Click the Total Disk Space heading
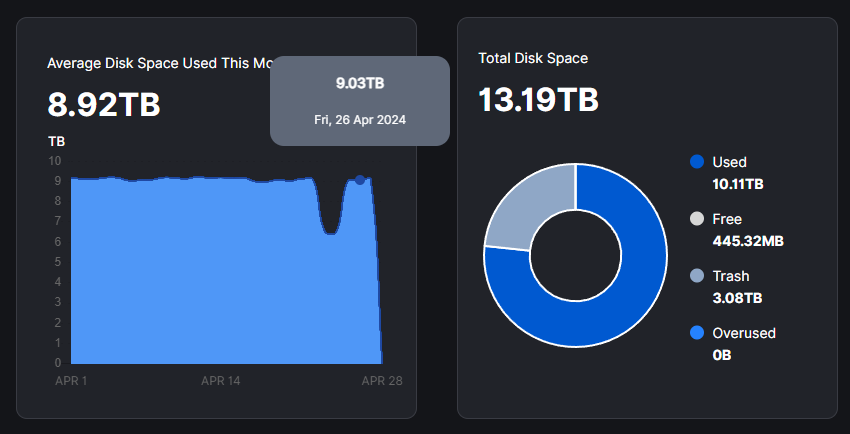850x434 pixels. coord(533,58)
